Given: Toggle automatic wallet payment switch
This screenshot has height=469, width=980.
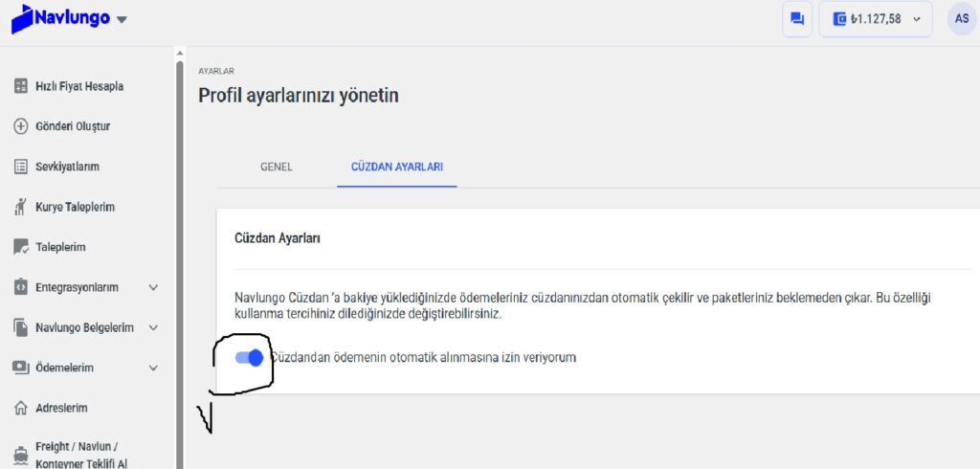Looking at the screenshot, I should point(249,358).
